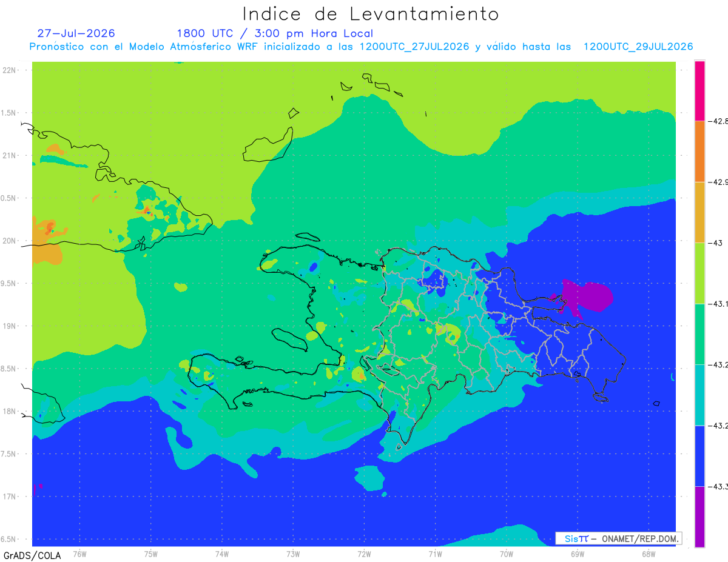
Task: Click the "72W" longitude label
Action: (365, 554)
